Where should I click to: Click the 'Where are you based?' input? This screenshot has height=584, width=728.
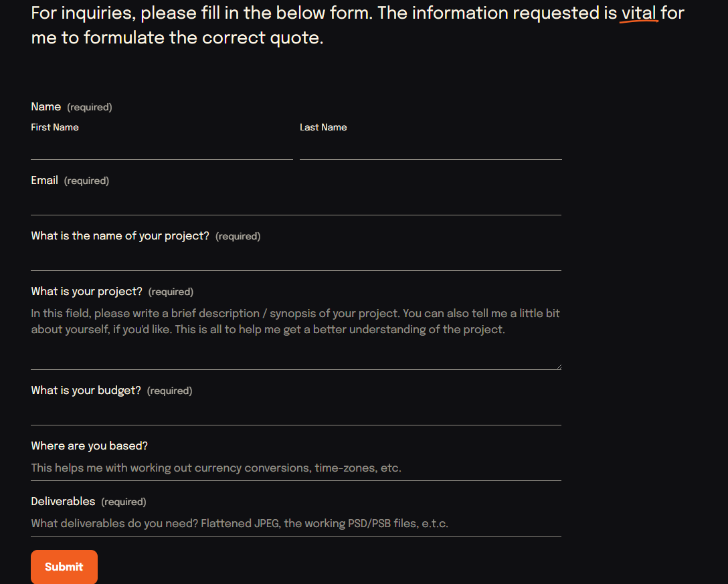tap(296, 468)
